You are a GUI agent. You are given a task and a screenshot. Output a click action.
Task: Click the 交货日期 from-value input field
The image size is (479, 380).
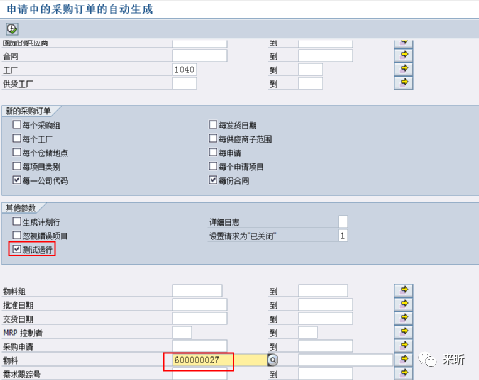(x=200, y=318)
